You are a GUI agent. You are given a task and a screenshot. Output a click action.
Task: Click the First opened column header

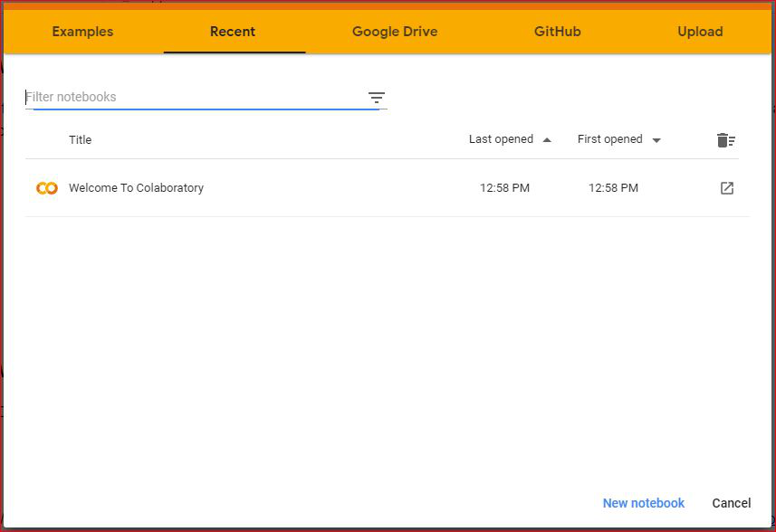(609, 139)
